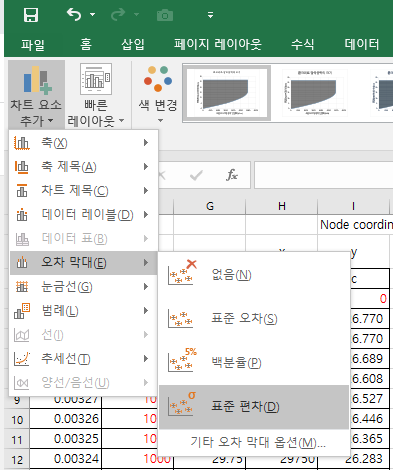Select column I header
The width and height of the screenshot is (393, 470).
click(x=353, y=206)
